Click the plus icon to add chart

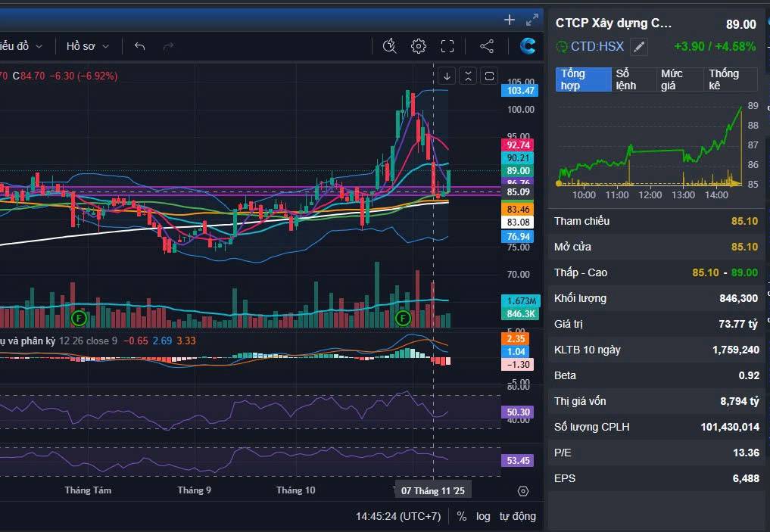pyautogui.click(x=510, y=20)
